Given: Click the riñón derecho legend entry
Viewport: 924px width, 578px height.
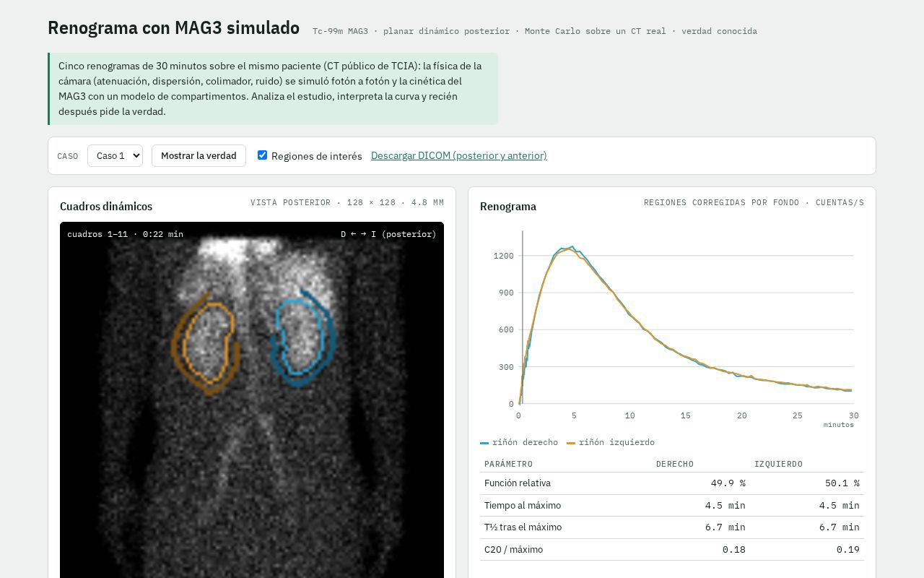Looking at the screenshot, I should tap(519, 442).
